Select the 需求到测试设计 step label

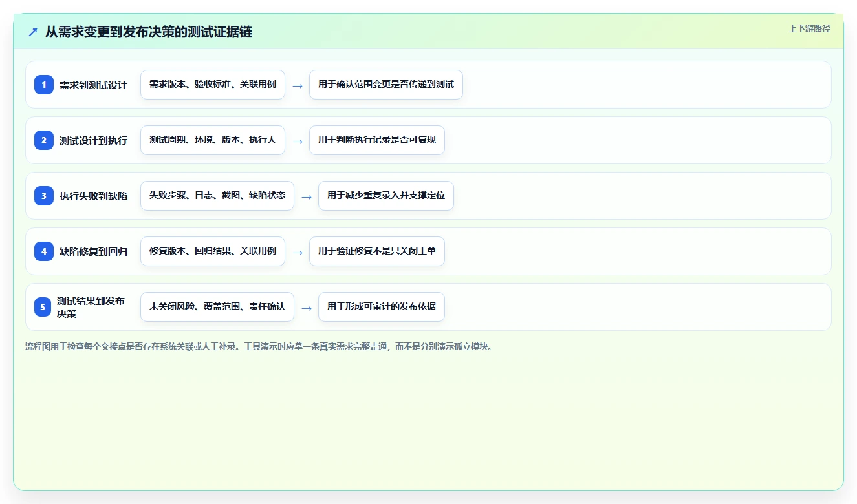93,85
